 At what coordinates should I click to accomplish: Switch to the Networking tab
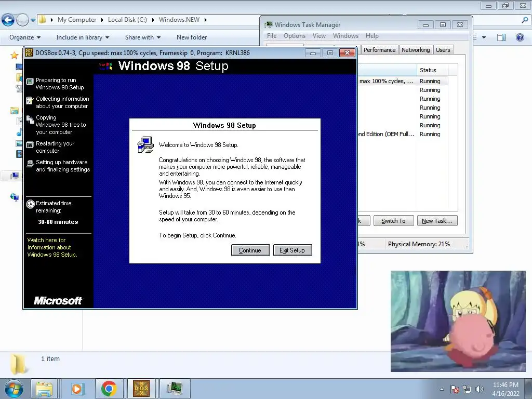pyautogui.click(x=416, y=50)
